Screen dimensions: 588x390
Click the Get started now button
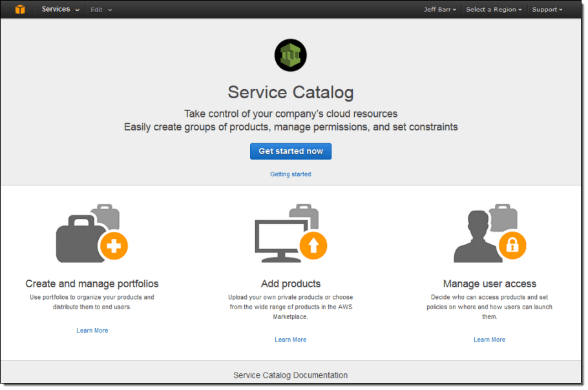pos(291,151)
